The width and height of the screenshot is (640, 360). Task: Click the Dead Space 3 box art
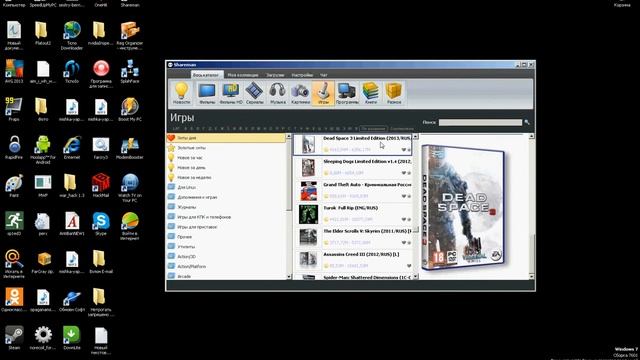[x=463, y=207]
